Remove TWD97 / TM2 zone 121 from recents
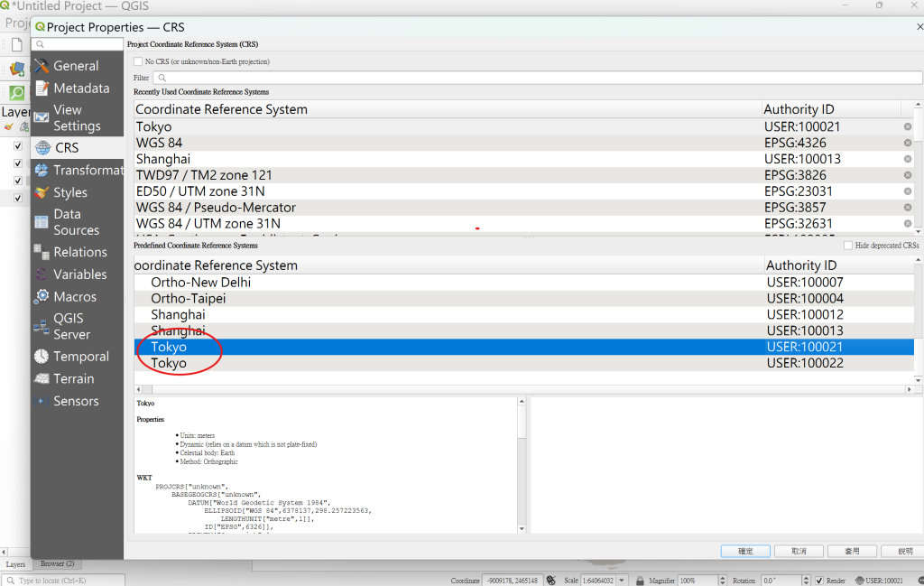 (x=908, y=175)
